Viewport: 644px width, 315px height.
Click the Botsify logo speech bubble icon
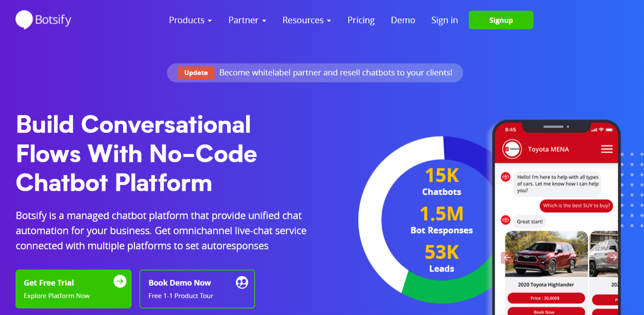[24, 20]
